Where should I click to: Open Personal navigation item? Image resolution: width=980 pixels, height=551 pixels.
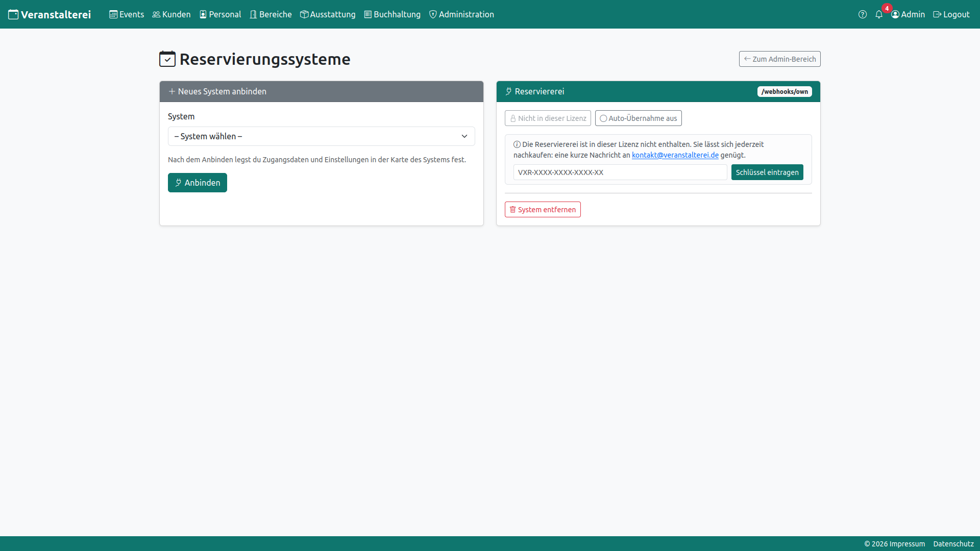220,14
